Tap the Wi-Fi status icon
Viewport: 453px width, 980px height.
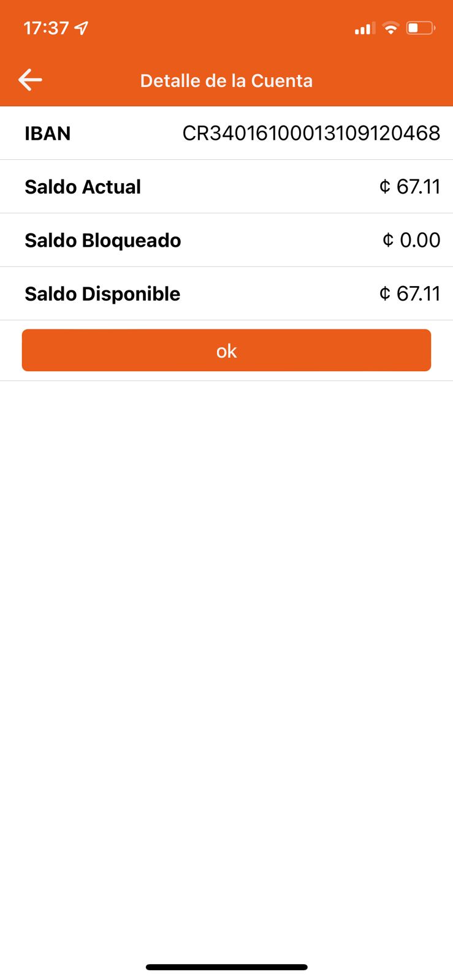click(390, 28)
